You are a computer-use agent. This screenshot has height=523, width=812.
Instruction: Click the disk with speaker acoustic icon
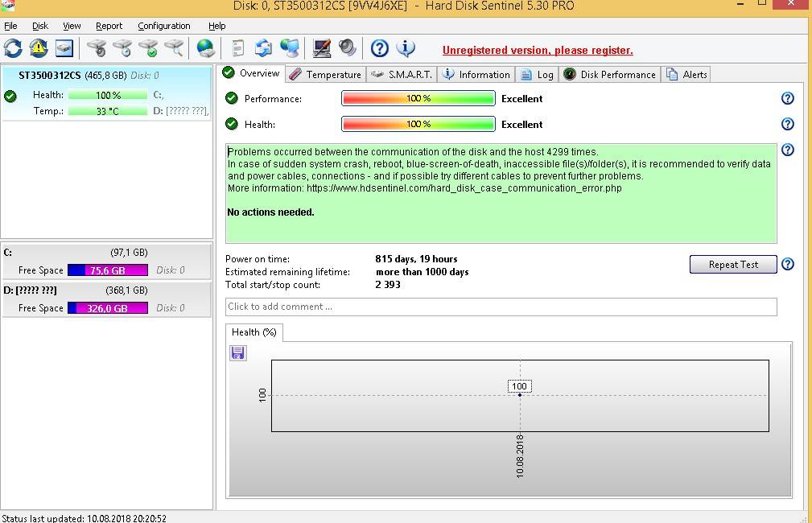[97, 48]
